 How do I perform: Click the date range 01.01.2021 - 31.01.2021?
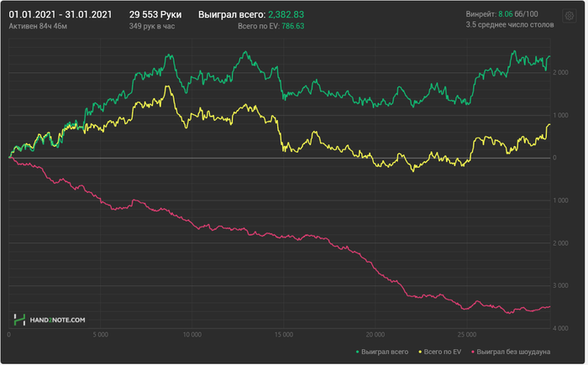60,14
